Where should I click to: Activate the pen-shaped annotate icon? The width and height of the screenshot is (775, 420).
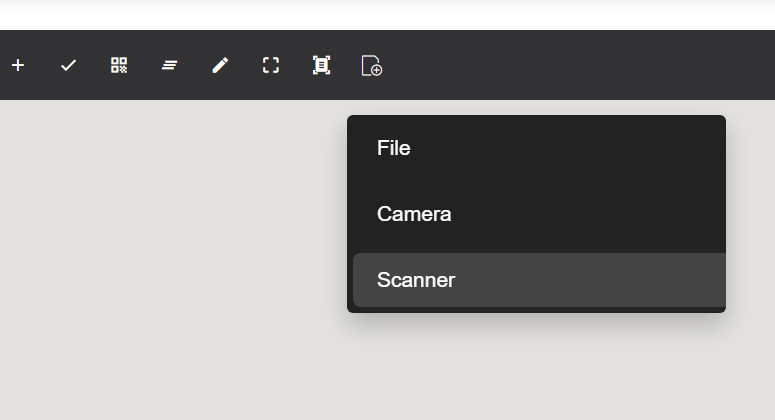220,65
